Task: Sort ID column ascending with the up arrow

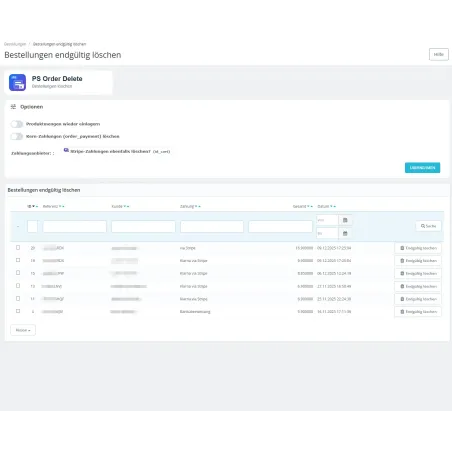Action: click(x=37, y=206)
